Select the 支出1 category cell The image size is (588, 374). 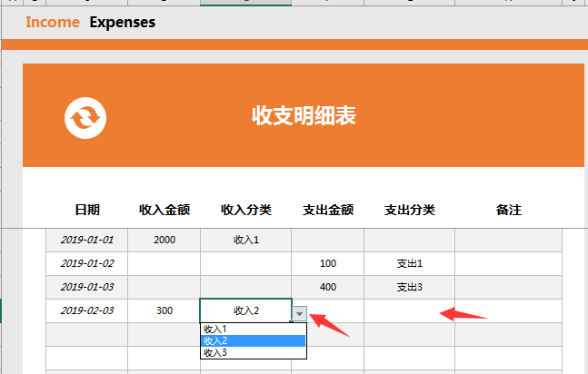pyautogui.click(x=410, y=263)
